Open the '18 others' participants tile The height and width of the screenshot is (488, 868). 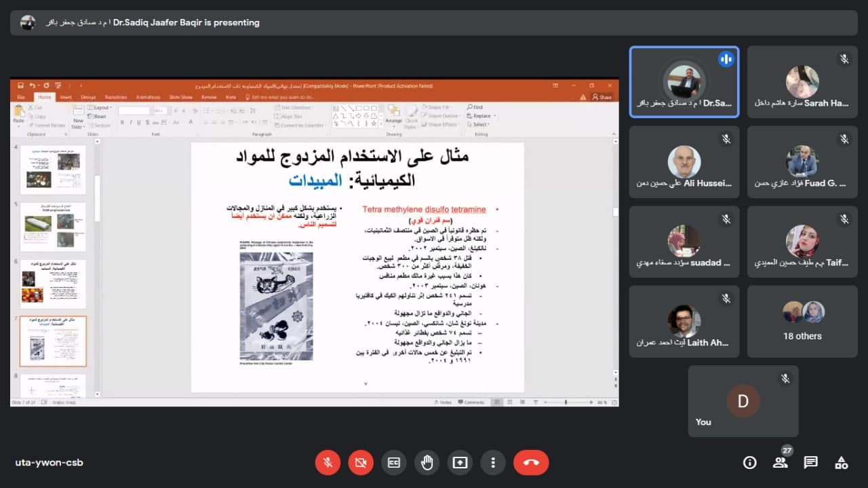click(x=802, y=322)
